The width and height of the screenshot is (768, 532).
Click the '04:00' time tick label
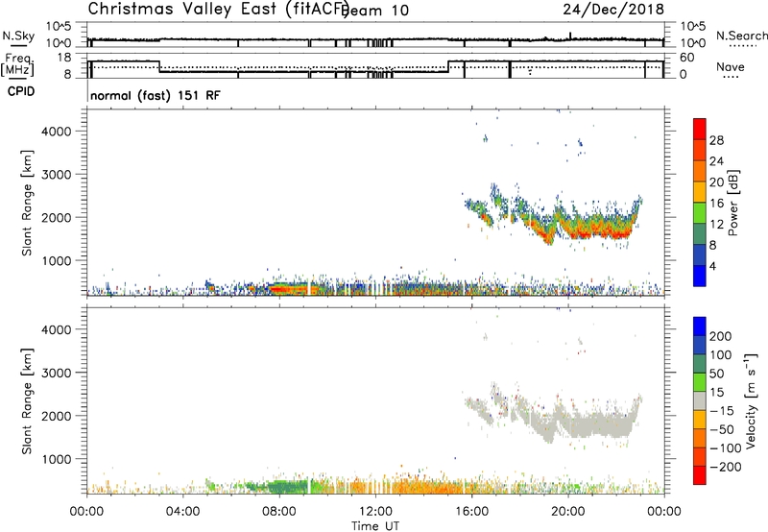(182, 512)
